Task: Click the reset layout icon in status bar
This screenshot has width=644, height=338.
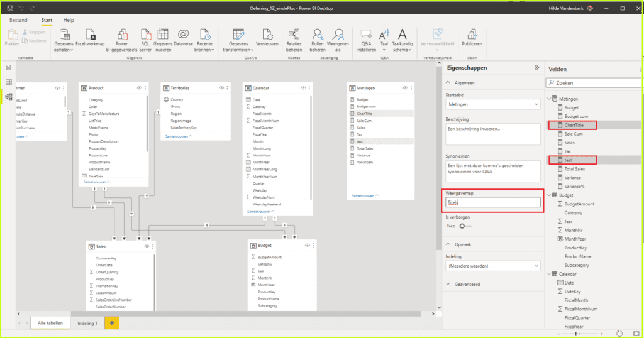Action: point(619,334)
